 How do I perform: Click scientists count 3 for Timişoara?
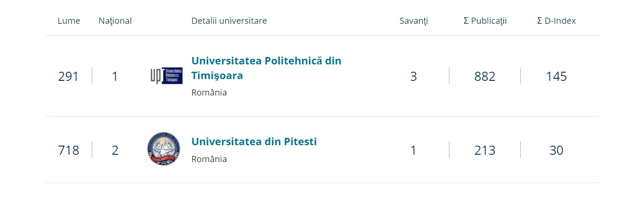click(413, 76)
